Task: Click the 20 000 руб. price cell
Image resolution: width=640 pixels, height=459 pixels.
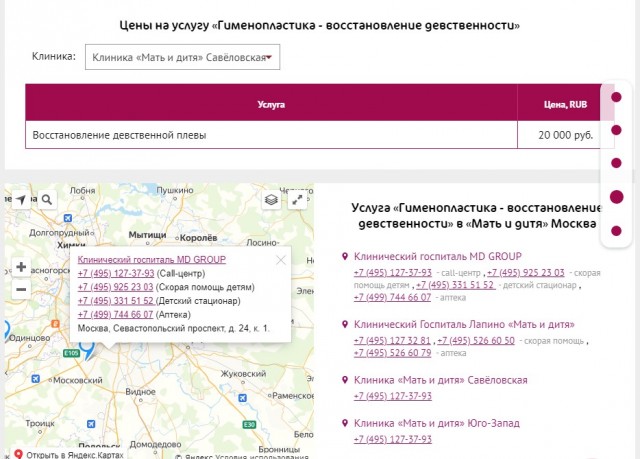Action: click(x=565, y=135)
